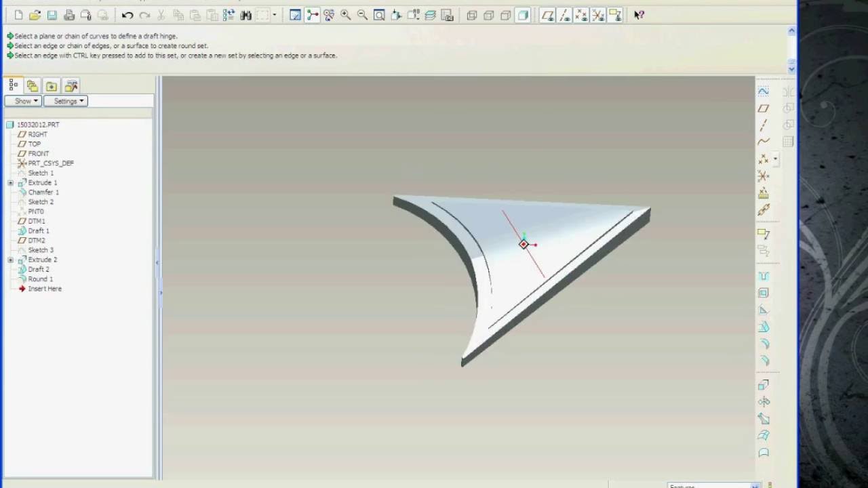Toggle datum axes display
The image size is (868, 488).
point(565,15)
